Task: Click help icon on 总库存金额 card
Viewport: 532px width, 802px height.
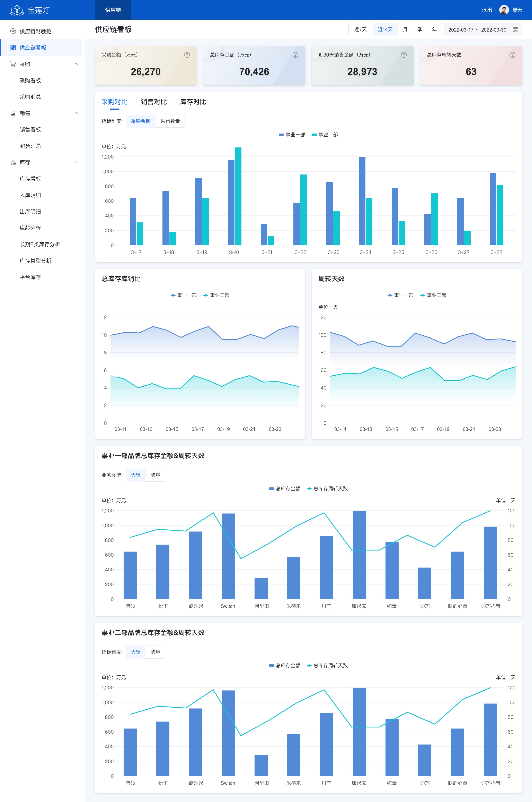Action: point(295,55)
